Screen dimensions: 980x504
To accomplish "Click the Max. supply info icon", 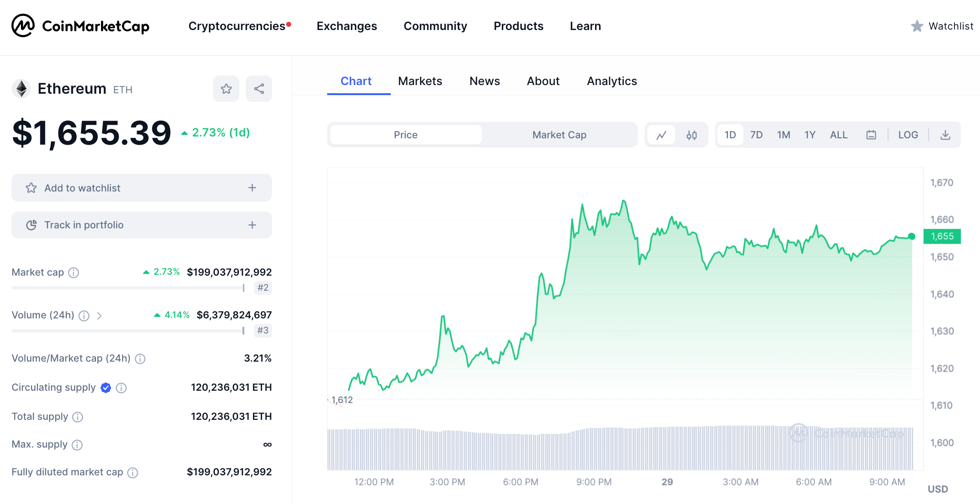I will 77,445.
